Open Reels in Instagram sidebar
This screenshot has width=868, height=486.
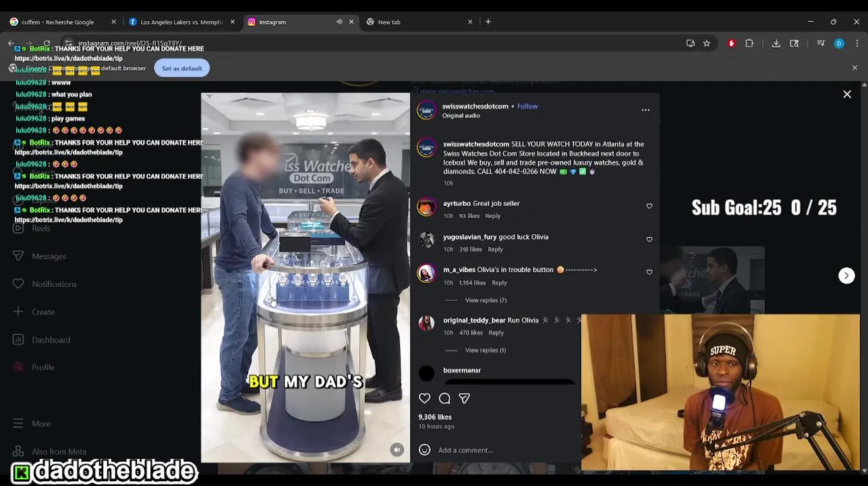41,228
